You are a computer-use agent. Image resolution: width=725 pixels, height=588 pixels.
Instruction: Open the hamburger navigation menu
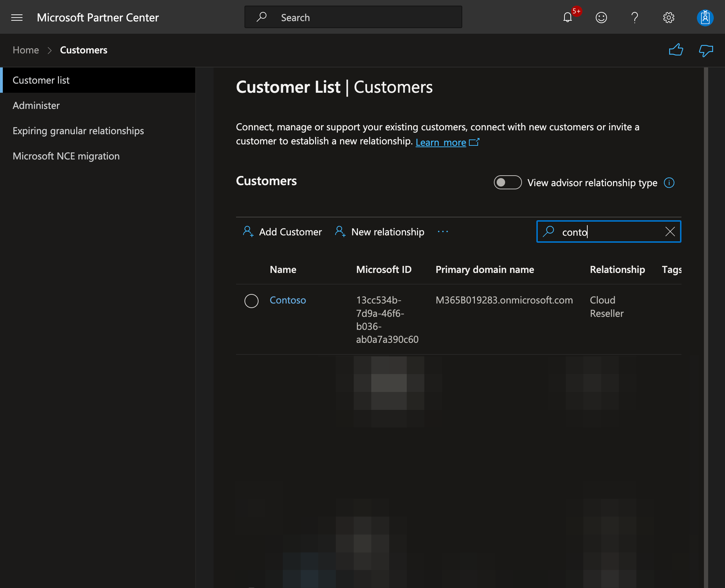tap(17, 18)
